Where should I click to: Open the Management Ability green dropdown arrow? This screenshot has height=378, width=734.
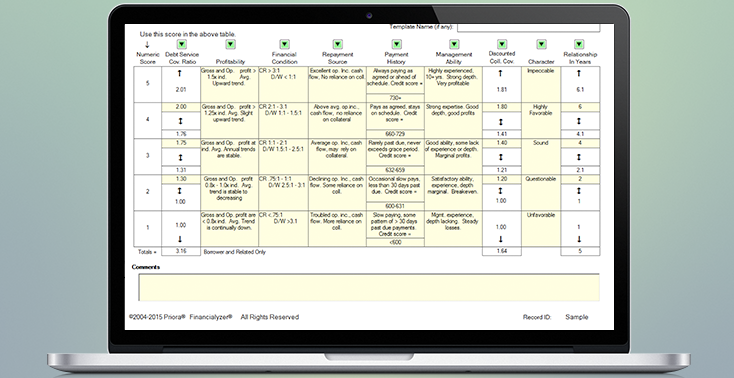(454, 44)
